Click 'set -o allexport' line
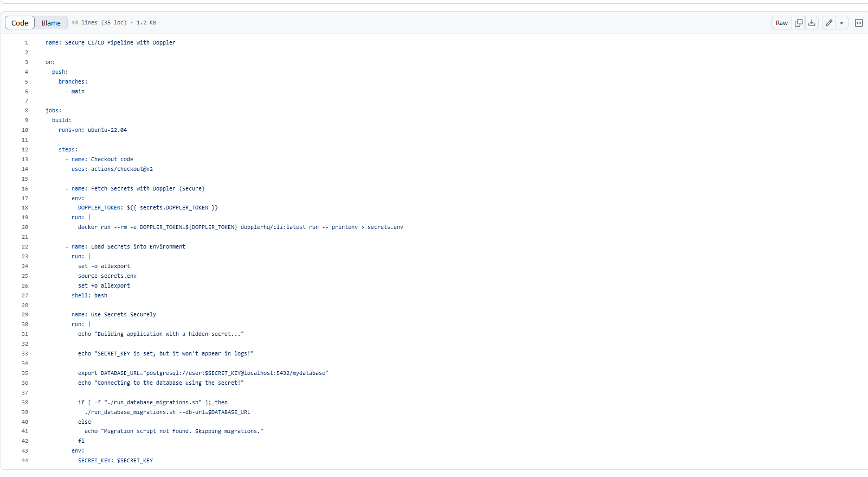This screenshot has height=477, width=868. 104,266
